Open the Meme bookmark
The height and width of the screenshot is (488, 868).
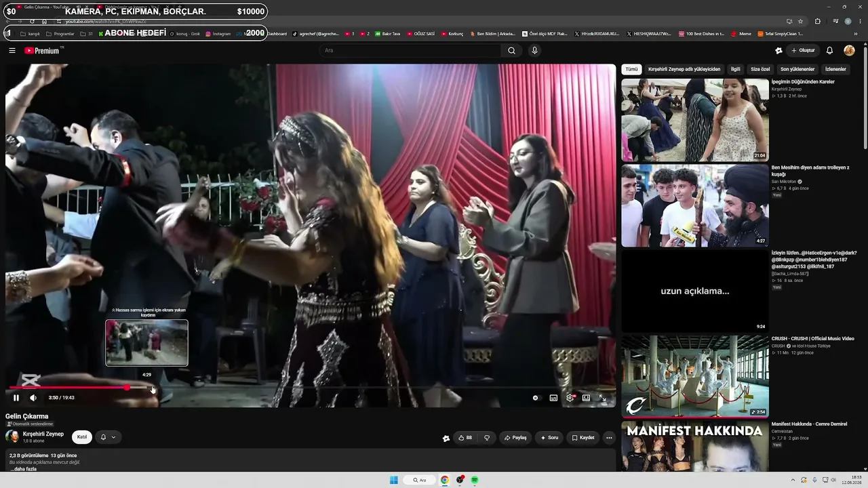741,33
